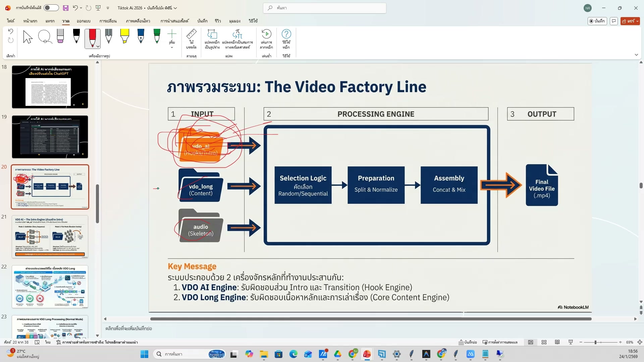The height and width of the screenshot is (362, 644).
Task: Select the eraser drawing tool
Action: pyautogui.click(x=60, y=37)
